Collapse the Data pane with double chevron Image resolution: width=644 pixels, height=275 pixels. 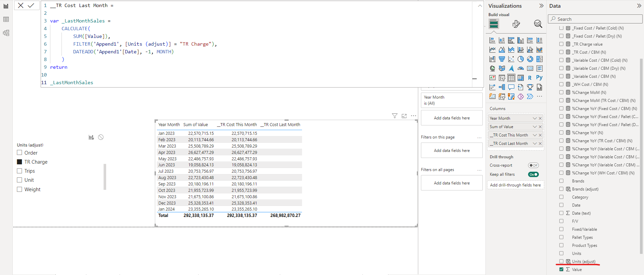coord(639,6)
